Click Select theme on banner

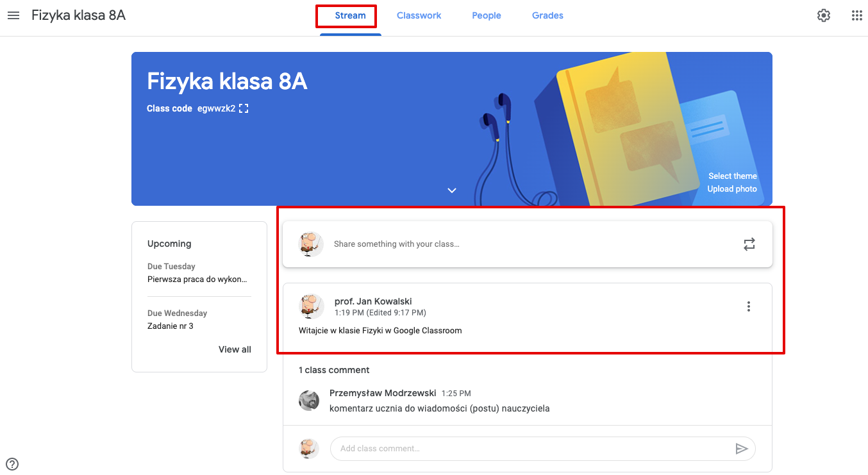coord(733,176)
